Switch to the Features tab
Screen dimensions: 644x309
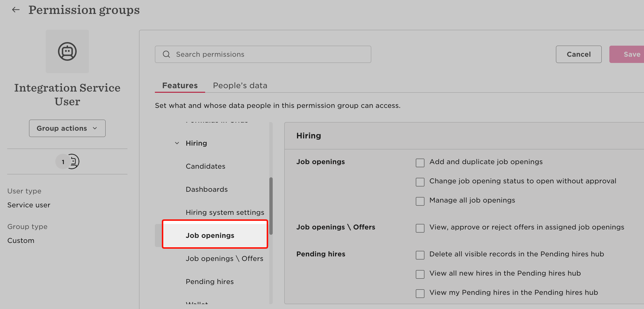(x=180, y=86)
